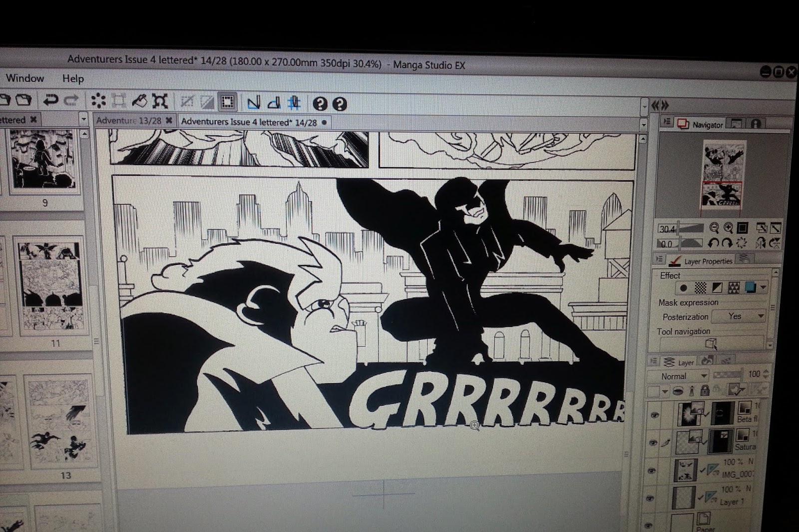Image resolution: width=799 pixels, height=532 pixels.
Task: Toggle the Show selection border icon
Action: tap(228, 102)
